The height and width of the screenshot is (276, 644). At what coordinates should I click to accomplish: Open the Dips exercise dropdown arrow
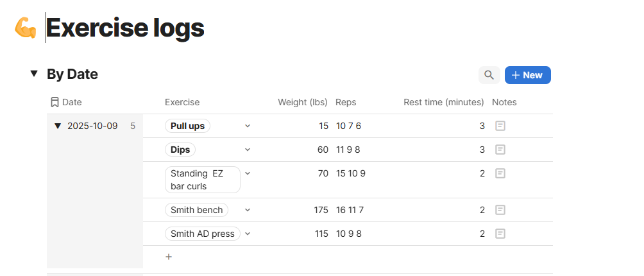point(248,150)
